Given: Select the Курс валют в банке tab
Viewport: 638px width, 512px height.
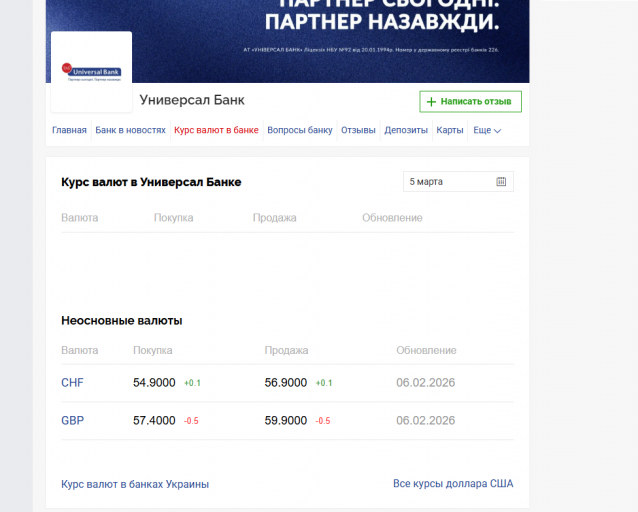Looking at the screenshot, I should coord(216,130).
